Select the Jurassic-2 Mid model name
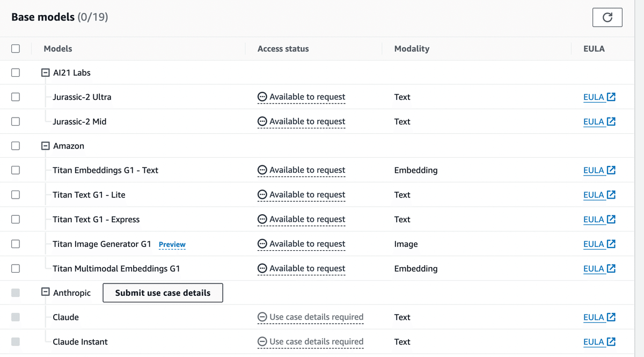The height and width of the screenshot is (357, 644). tap(79, 121)
